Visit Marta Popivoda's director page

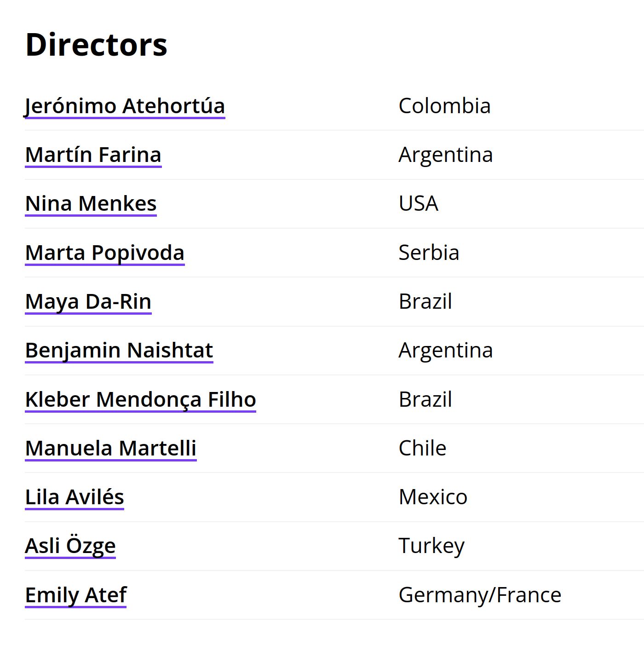tap(105, 253)
